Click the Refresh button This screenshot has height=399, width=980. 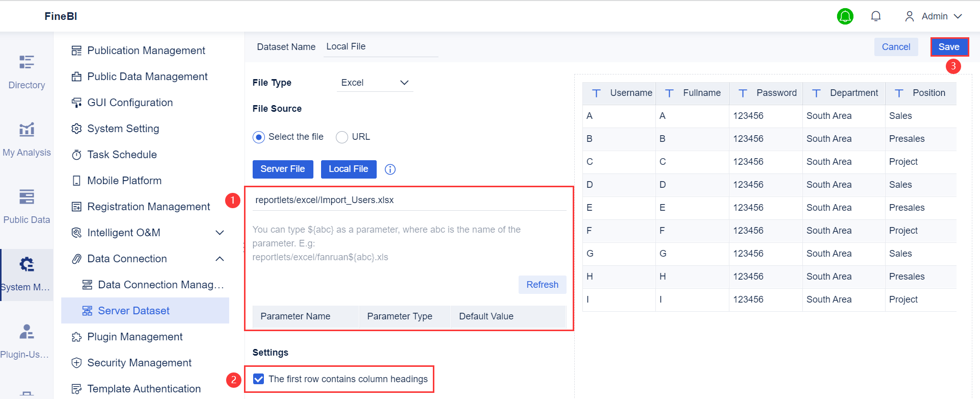tap(542, 285)
